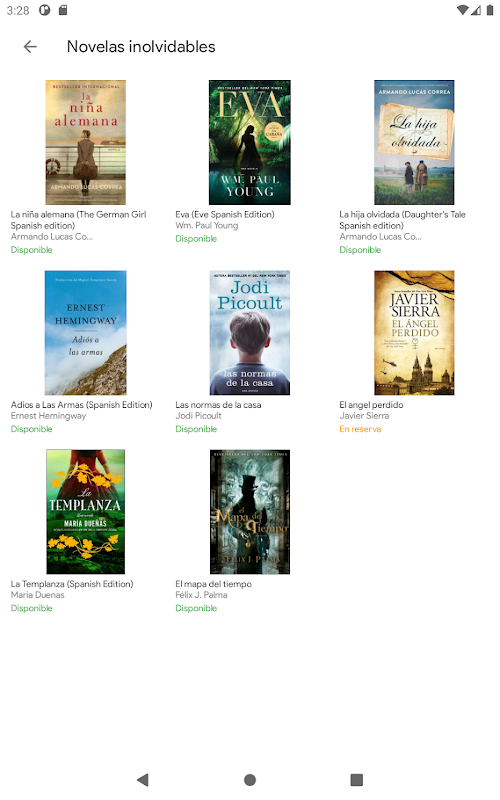Click 'La Templanza (Spanish Edition)' title
500x800 pixels.
(x=72, y=584)
